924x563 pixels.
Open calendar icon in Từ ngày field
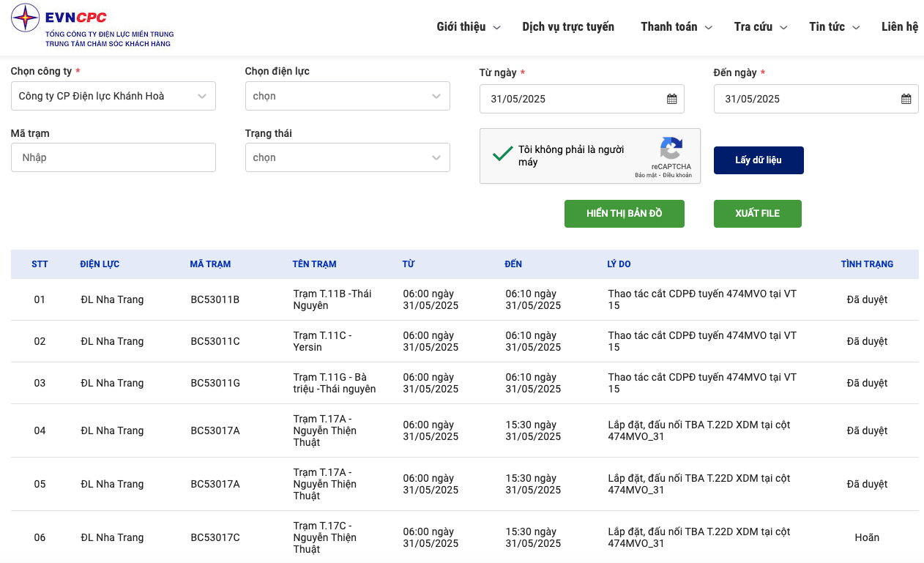click(x=671, y=99)
